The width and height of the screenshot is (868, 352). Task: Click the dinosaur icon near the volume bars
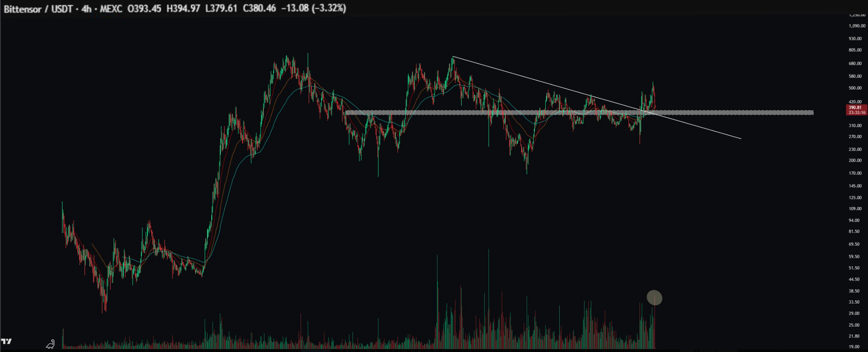click(50, 344)
